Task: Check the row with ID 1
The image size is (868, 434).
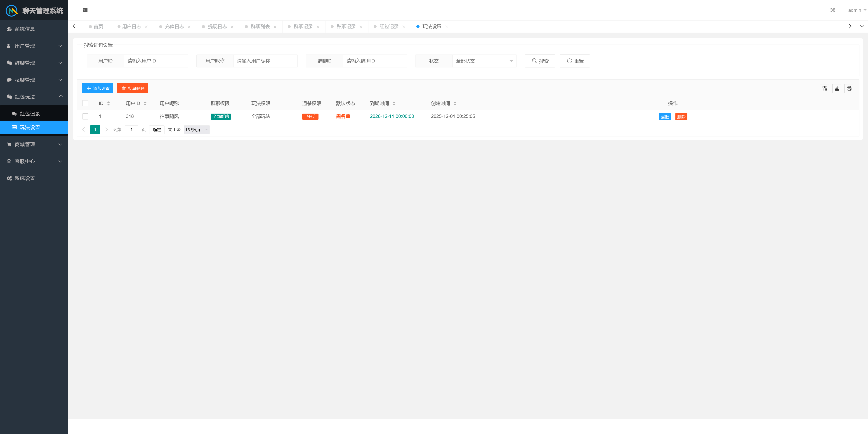Action: coord(85,116)
